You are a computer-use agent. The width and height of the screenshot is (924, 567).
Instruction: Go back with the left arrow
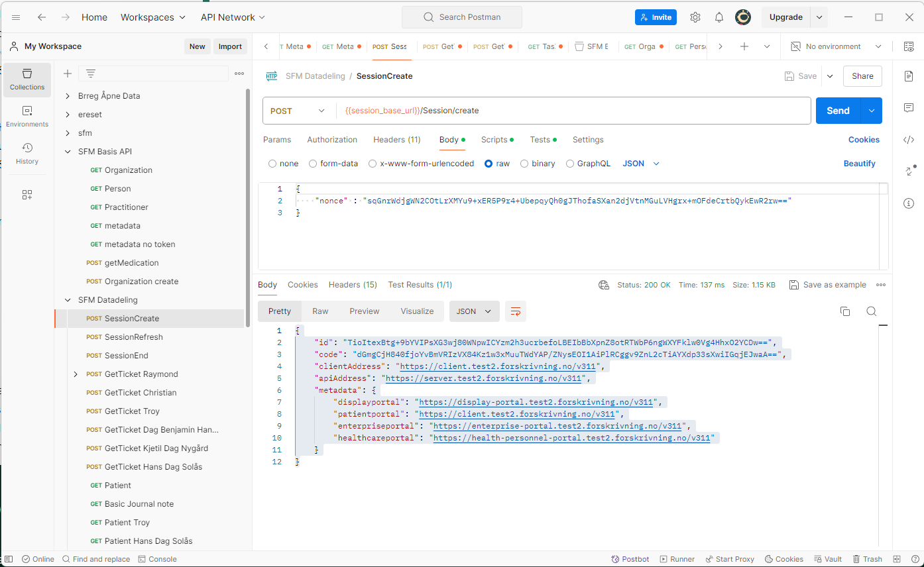(x=42, y=17)
